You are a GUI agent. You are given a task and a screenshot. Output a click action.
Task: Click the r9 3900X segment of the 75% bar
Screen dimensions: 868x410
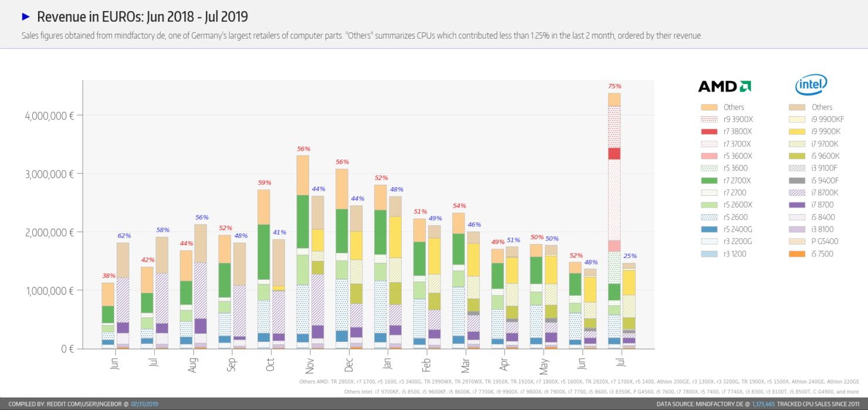tap(614, 127)
